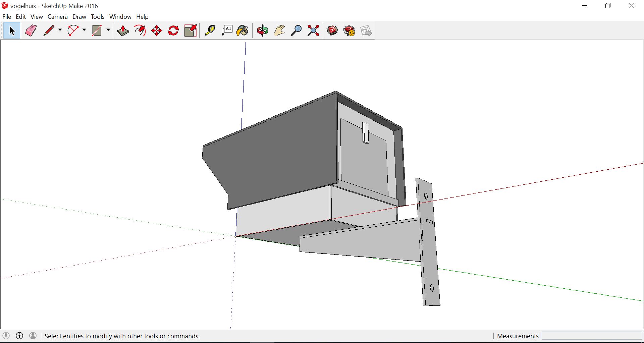Image resolution: width=644 pixels, height=343 pixels.
Task: Open the Tools menu
Action: click(x=98, y=16)
